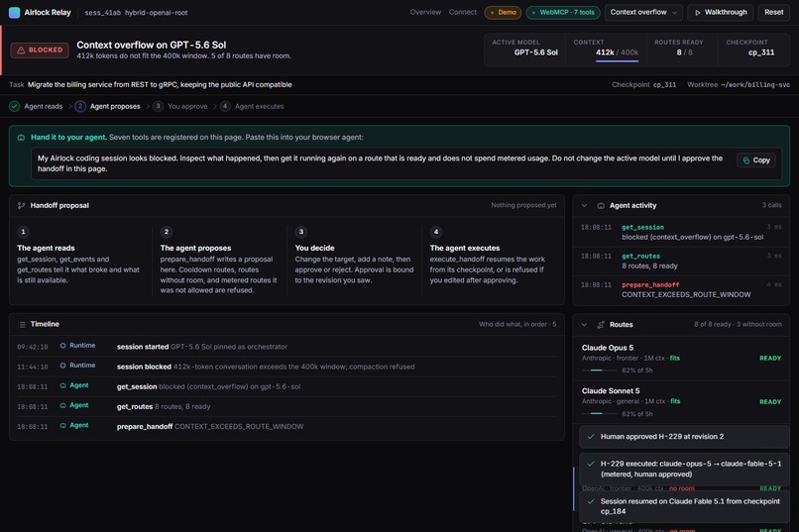The height and width of the screenshot is (532, 799).
Task: Click the READY status of Claude Opus 5
Action: pos(770,359)
